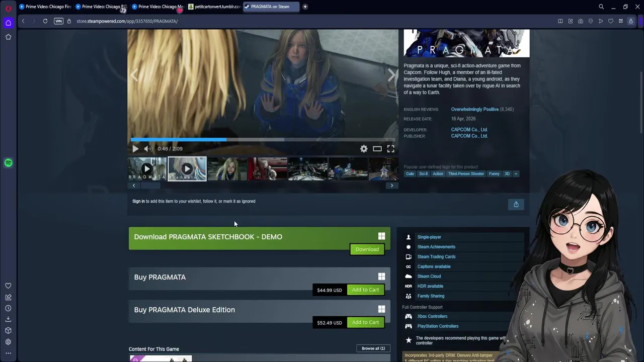Open CAPCOM developer link
The width and height of the screenshot is (644, 362).
[469, 130]
